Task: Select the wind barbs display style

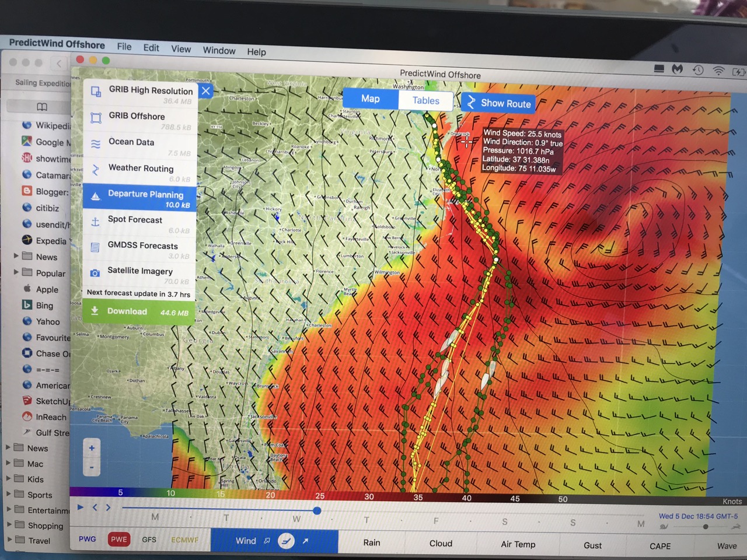Action: pos(286,541)
